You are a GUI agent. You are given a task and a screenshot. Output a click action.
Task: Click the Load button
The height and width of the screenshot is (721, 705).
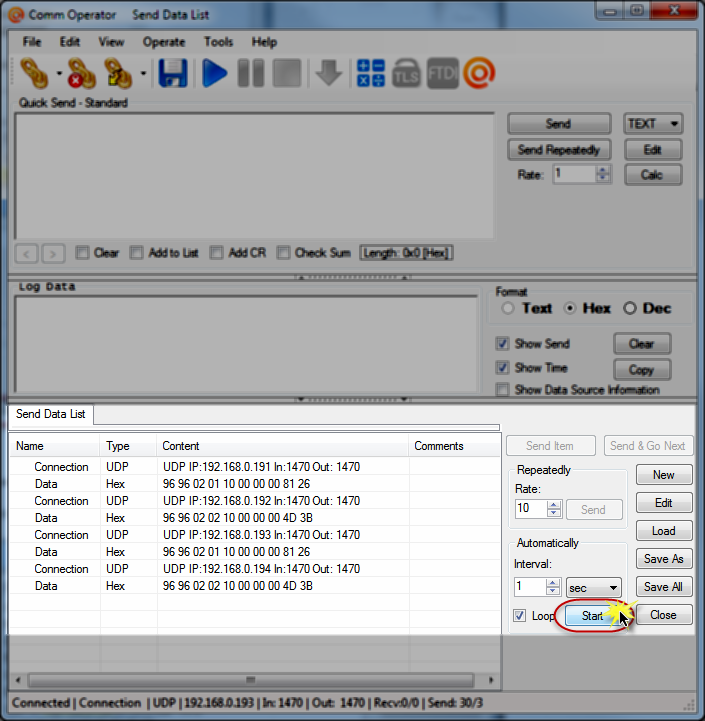(x=664, y=531)
